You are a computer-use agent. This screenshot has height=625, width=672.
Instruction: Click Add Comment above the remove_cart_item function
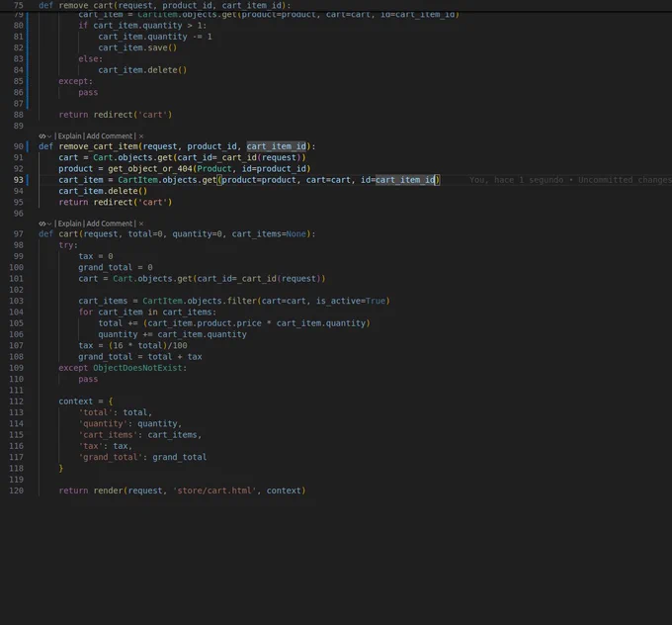click(110, 136)
